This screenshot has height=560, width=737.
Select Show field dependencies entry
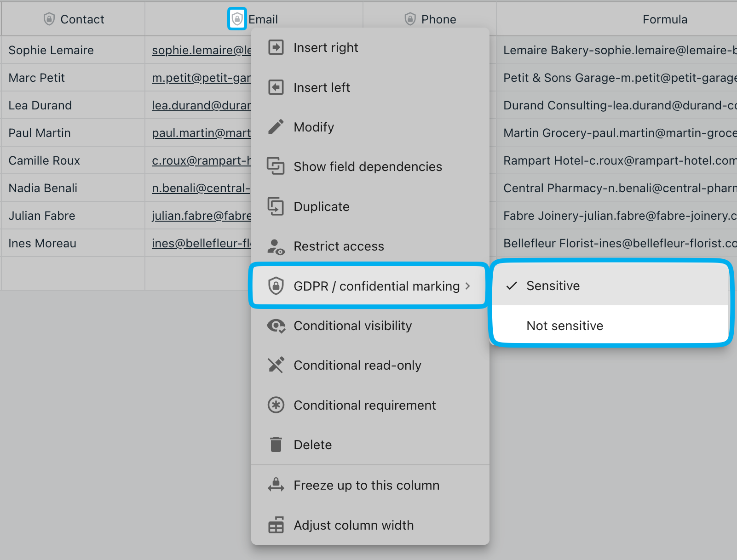point(370,166)
